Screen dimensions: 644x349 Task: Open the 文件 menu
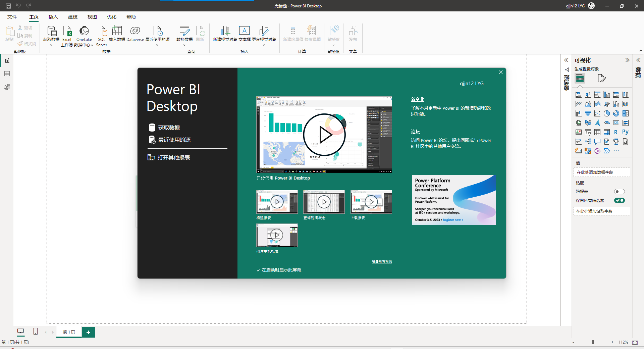[x=12, y=17]
